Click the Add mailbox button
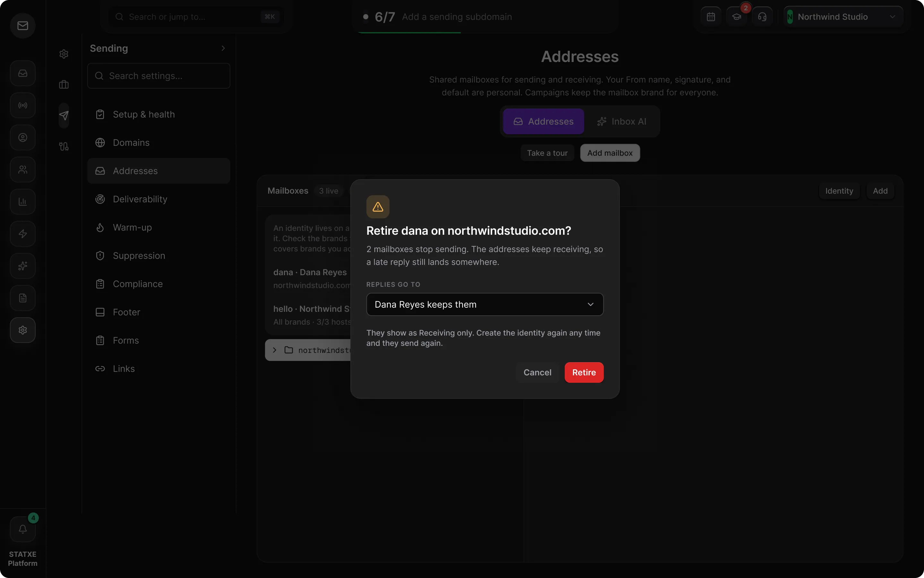Screen dimensions: 924x578 click(x=610, y=153)
